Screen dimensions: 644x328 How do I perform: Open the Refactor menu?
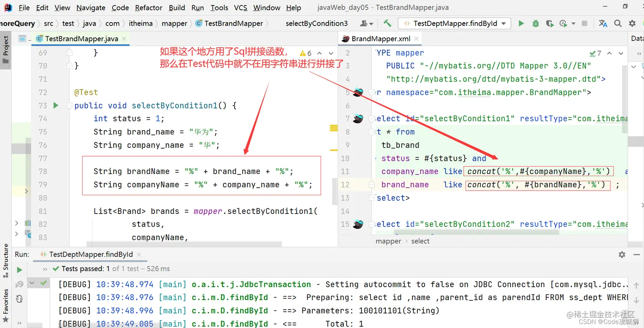(149, 8)
